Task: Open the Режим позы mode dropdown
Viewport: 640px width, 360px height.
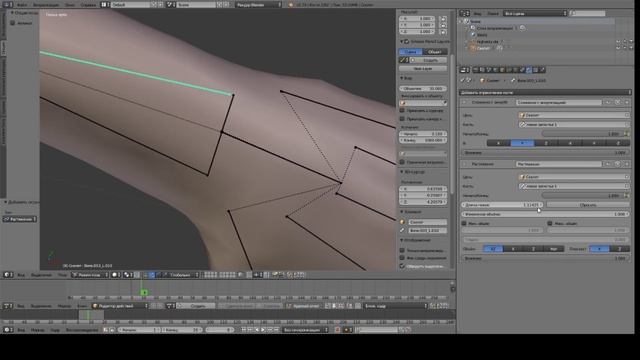Action: coord(90,275)
